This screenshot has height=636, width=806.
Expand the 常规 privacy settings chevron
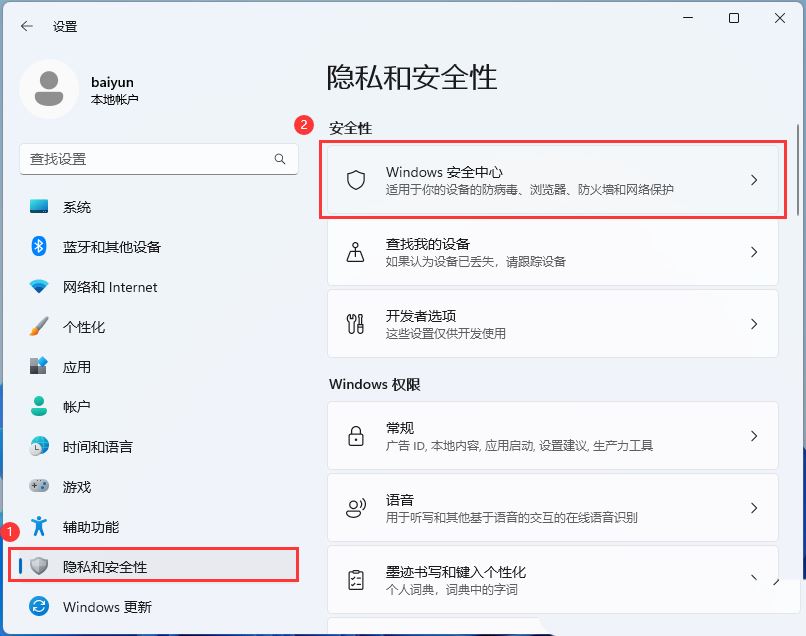pyautogui.click(x=755, y=435)
